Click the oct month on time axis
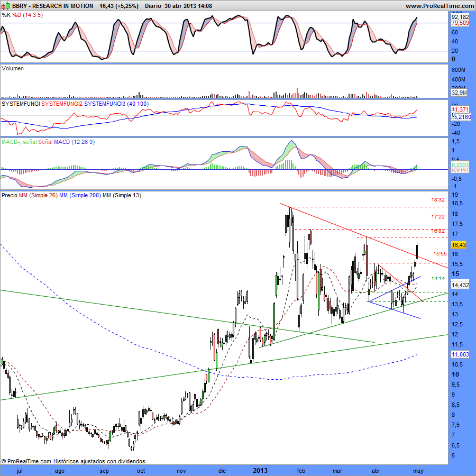The image size is (476, 476). (141, 470)
